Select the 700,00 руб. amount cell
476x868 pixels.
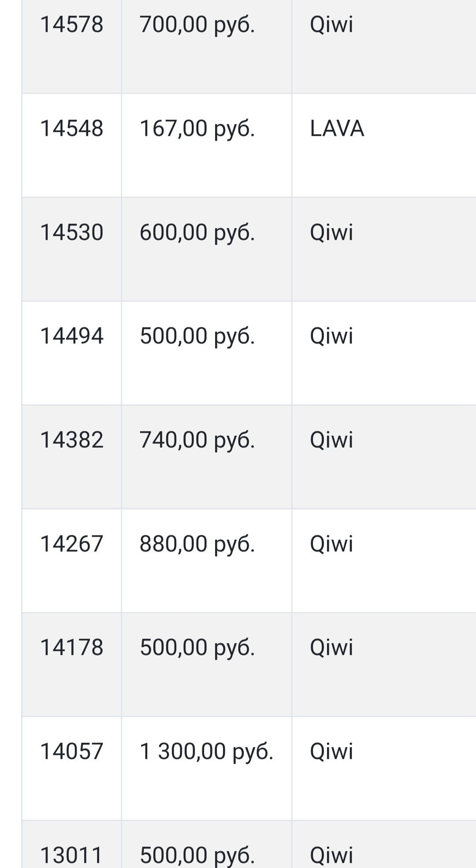197,25
